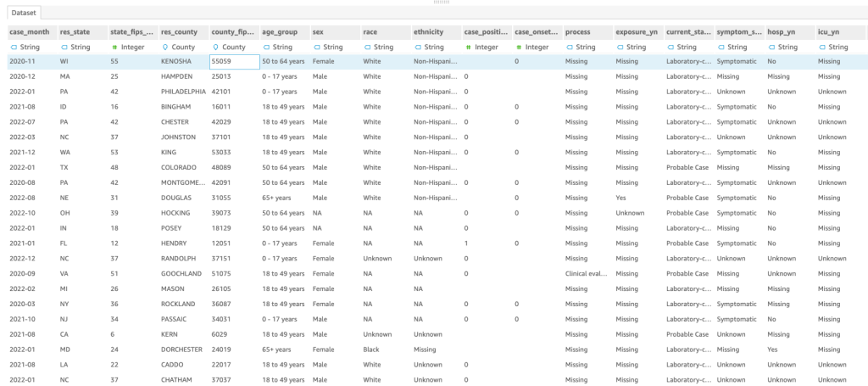Select the case_month column header
The width and height of the screenshot is (868, 386).
[x=32, y=32]
